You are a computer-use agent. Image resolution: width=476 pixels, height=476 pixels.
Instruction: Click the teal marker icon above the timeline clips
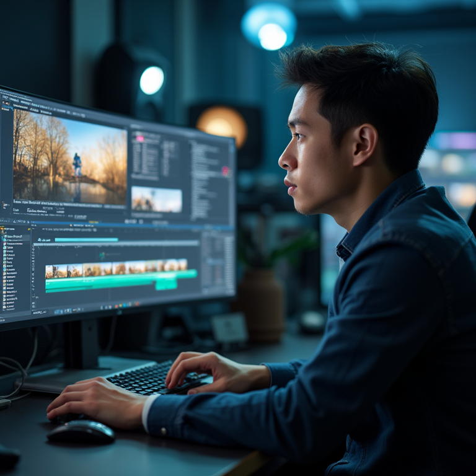coord(102,255)
